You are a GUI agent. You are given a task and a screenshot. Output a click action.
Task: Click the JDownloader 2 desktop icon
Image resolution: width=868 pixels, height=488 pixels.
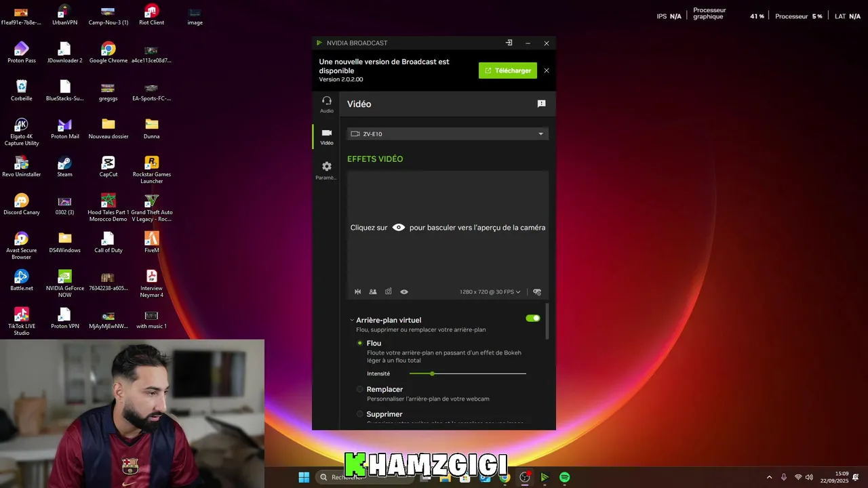pos(65,53)
